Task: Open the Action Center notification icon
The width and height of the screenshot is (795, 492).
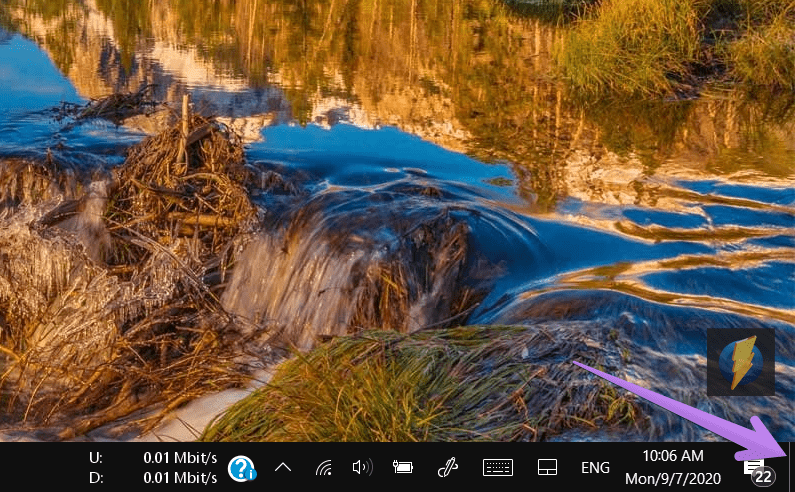Action: (x=754, y=466)
